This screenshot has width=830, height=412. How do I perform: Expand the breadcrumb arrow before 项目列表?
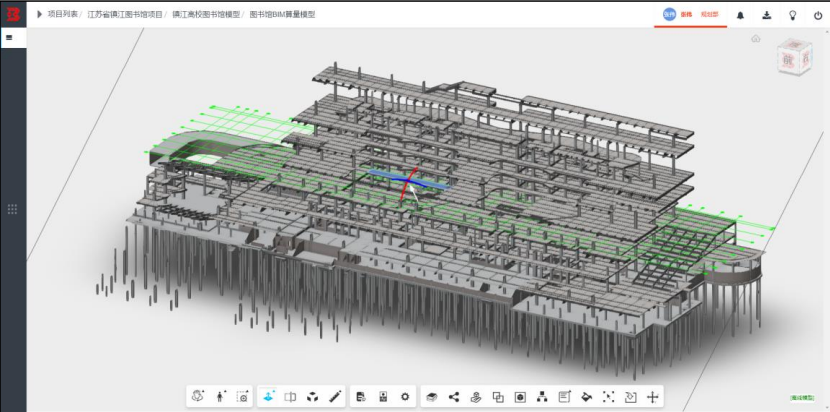click(39, 14)
